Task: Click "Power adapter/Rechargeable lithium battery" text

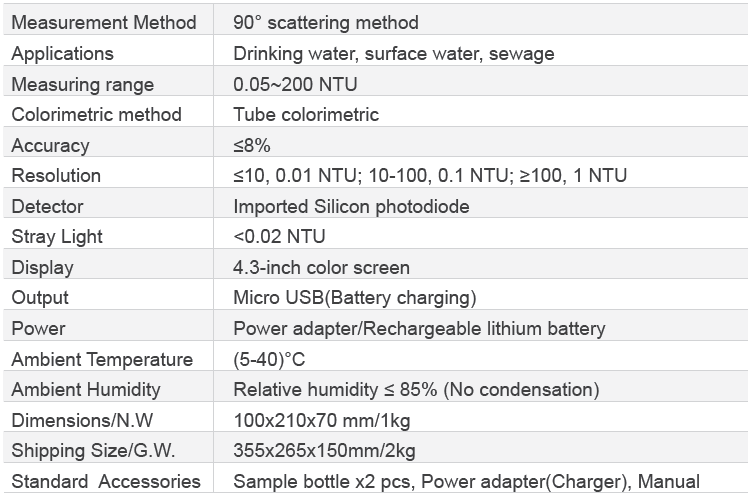Action: pos(419,329)
